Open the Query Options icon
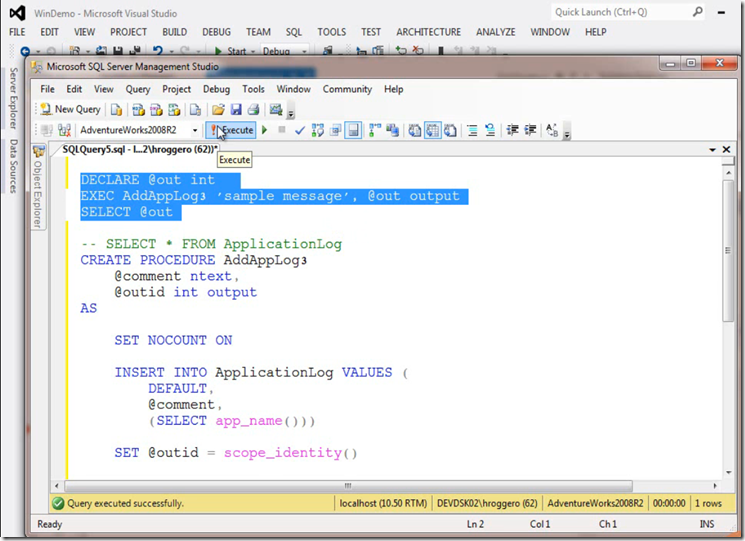 coord(335,130)
